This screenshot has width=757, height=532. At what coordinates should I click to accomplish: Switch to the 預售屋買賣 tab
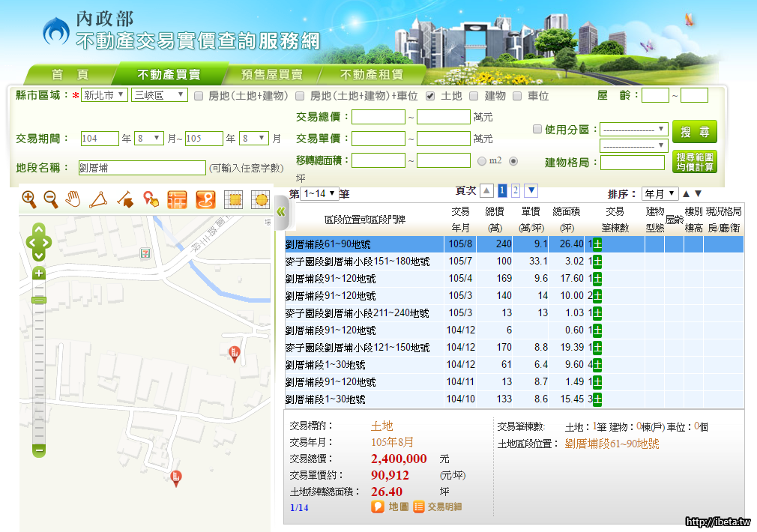tap(271, 75)
